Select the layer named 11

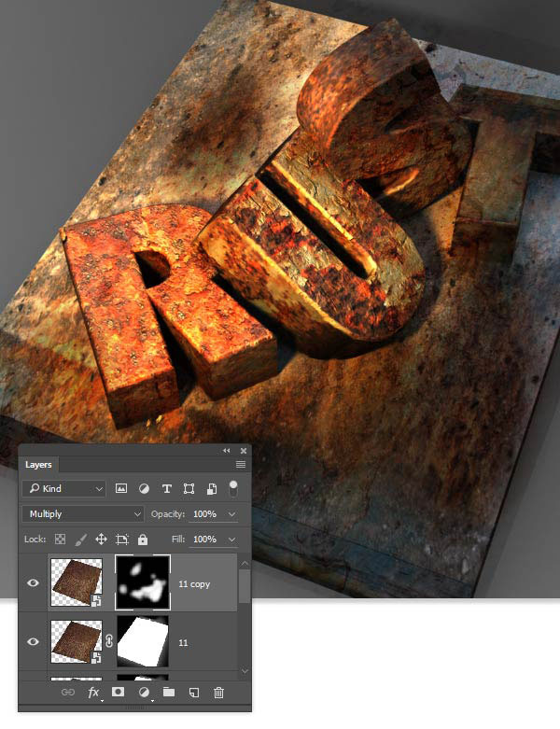(183, 643)
